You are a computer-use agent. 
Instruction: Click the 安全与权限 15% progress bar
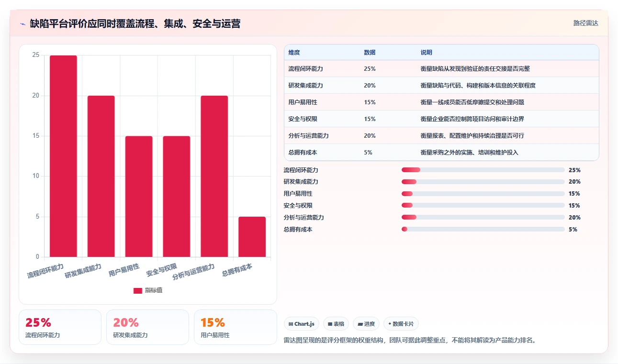click(483, 206)
